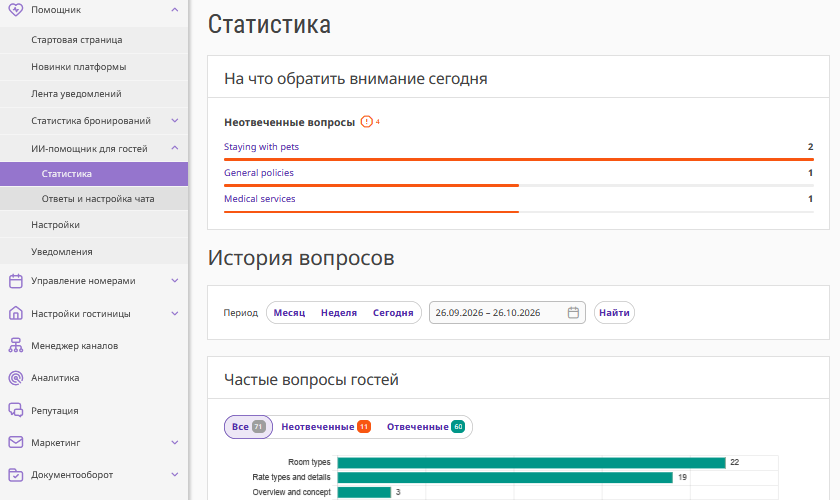Click the Репутация chat bubbles icon
This screenshot has width=840, height=500.
[x=16, y=410]
